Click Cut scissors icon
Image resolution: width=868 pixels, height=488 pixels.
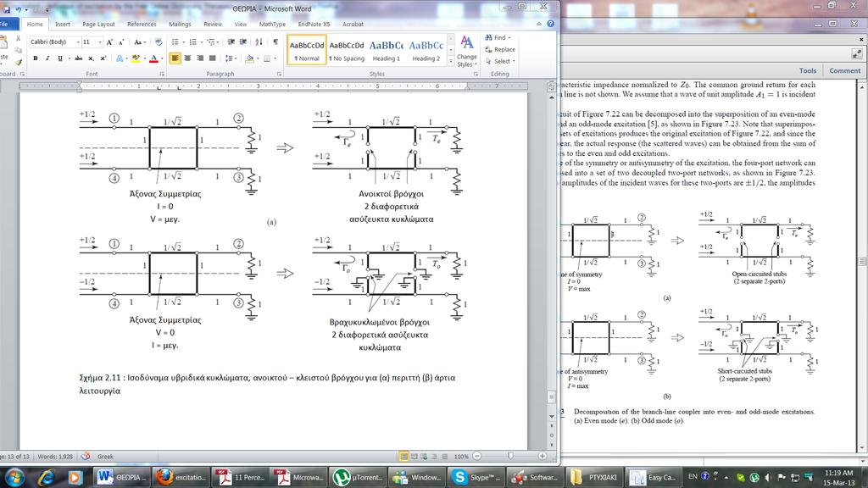point(19,38)
